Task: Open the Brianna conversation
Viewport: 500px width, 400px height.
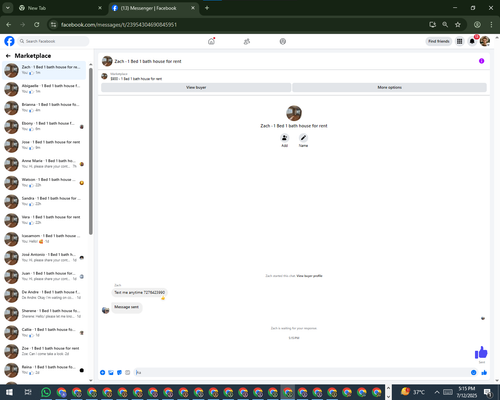Action: (x=44, y=107)
